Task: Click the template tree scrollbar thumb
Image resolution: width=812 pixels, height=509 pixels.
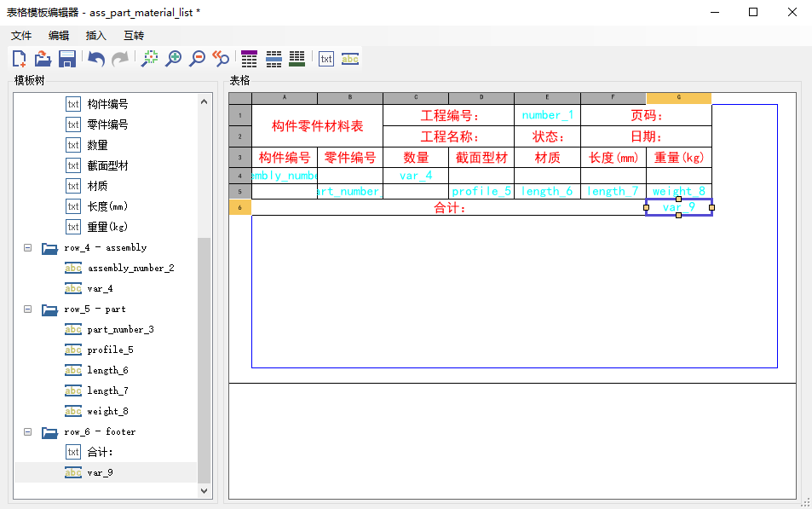Action: click(x=204, y=361)
